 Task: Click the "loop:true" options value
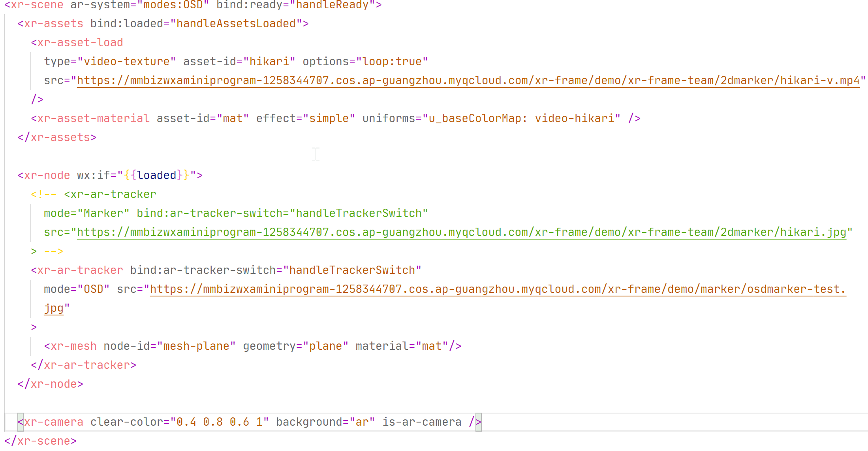[392, 62]
